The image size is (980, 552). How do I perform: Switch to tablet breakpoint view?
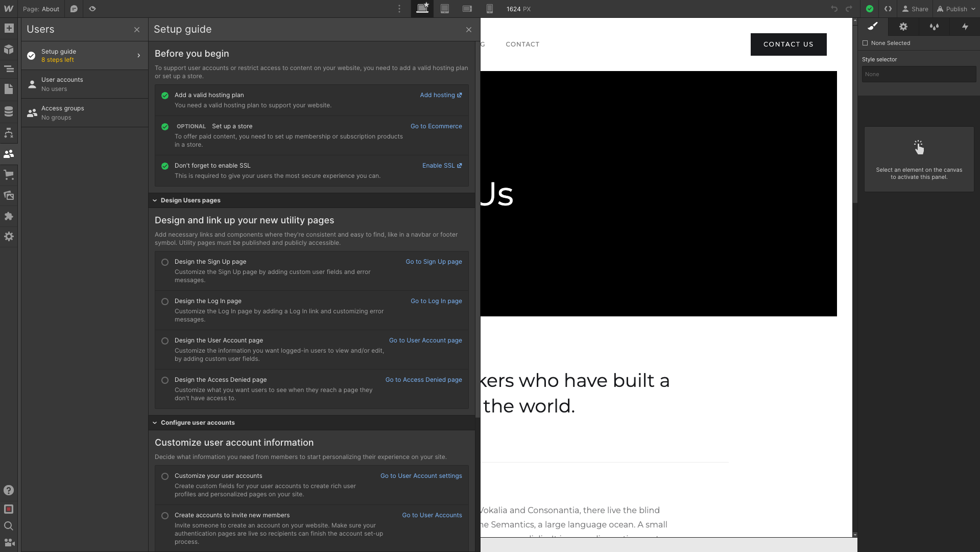tap(445, 9)
